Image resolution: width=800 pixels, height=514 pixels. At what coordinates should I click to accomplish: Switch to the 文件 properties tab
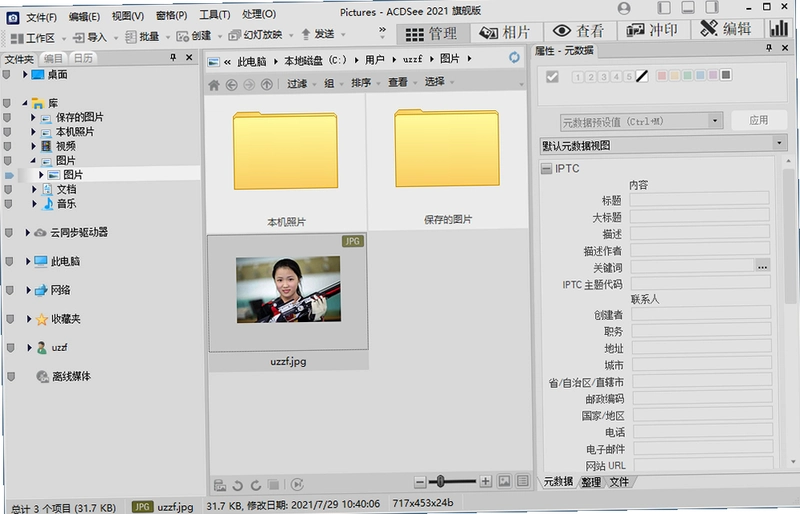point(619,481)
